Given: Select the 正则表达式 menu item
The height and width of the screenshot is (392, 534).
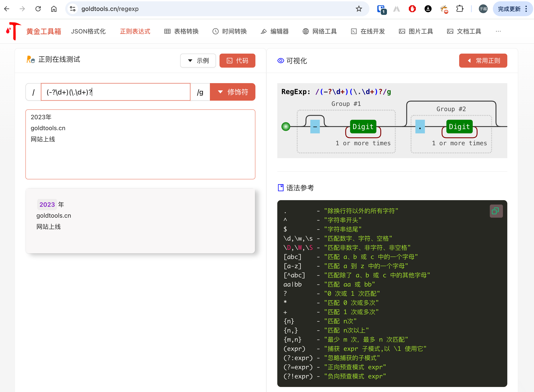Looking at the screenshot, I should (135, 31).
